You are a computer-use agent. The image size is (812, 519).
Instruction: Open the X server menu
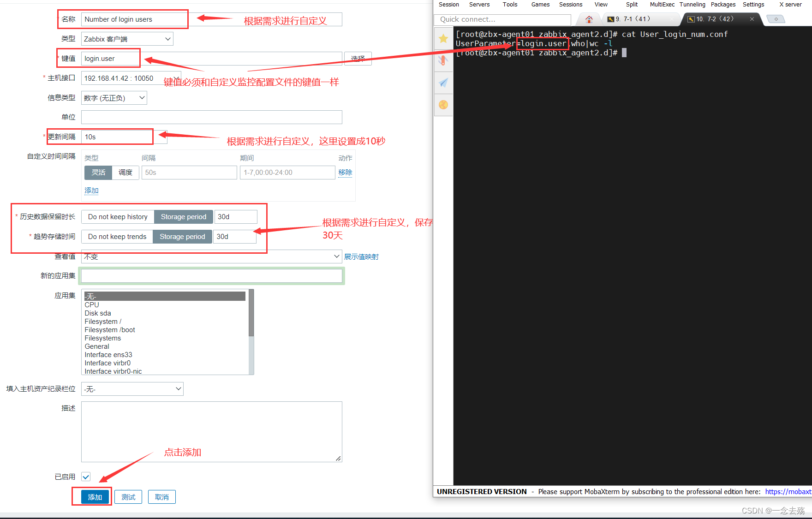(x=790, y=5)
